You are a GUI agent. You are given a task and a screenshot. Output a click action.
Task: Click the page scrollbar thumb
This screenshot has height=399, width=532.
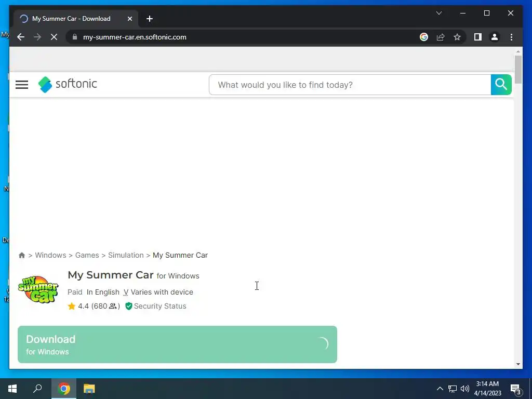click(x=518, y=70)
